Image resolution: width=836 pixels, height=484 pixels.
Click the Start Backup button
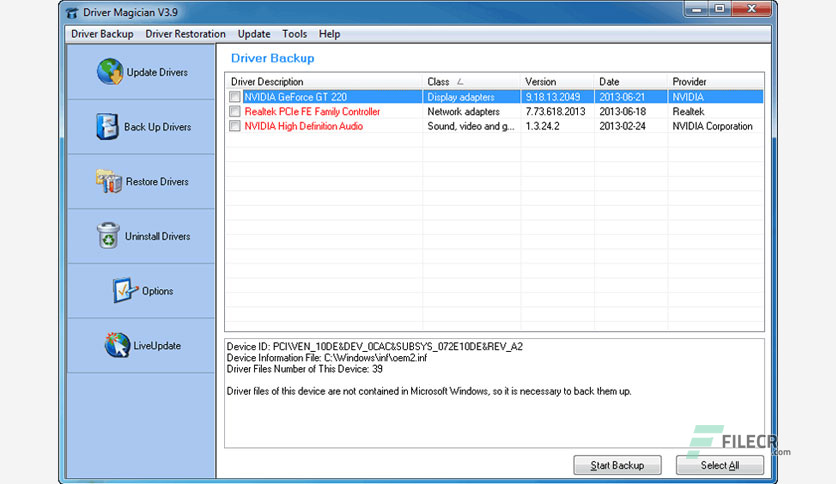coord(617,465)
